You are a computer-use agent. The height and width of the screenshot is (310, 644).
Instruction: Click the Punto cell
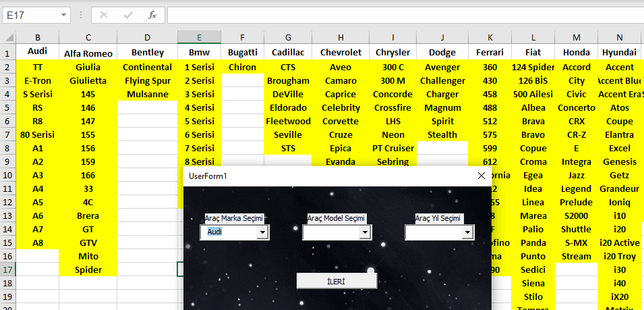click(533, 256)
